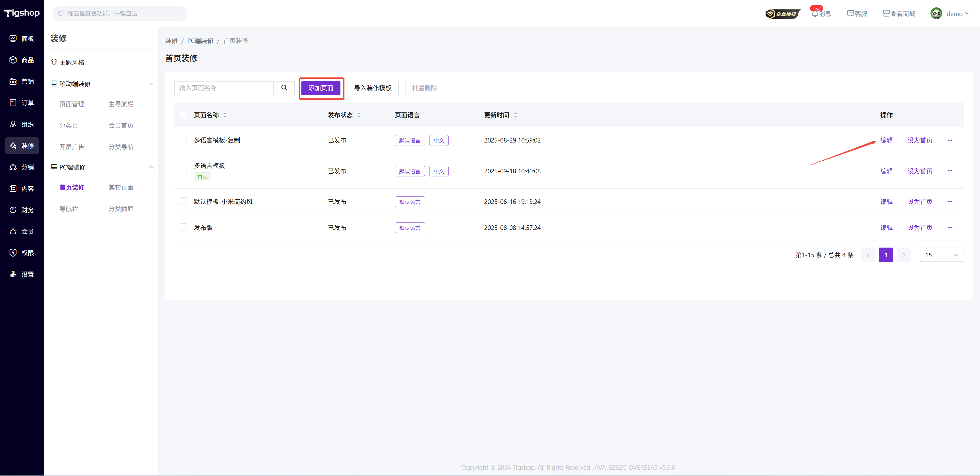Collapse the PC端装修 menu section
The width and height of the screenshot is (980, 476).
click(151, 167)
